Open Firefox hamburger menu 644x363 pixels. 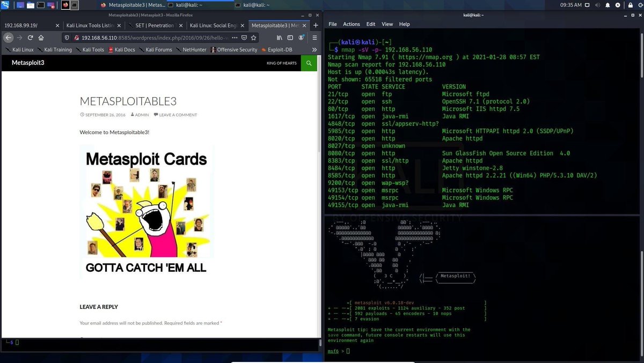pyautogui.click(x=314, y=38)
